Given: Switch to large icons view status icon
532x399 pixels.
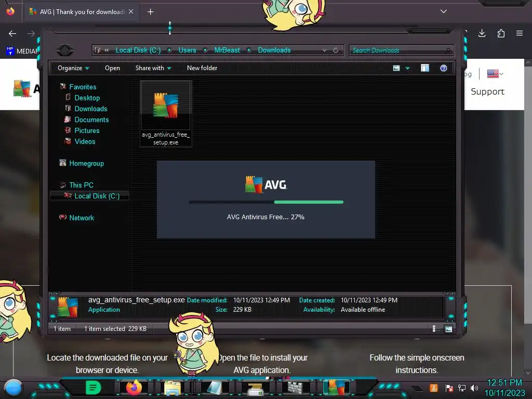Looking at the screenshot, I should click(448, 329).
